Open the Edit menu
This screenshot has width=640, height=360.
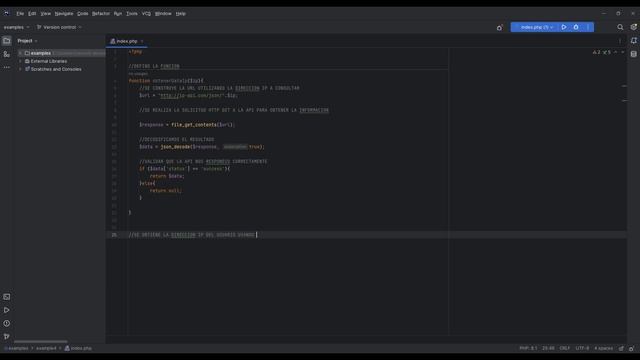(32, 13)
